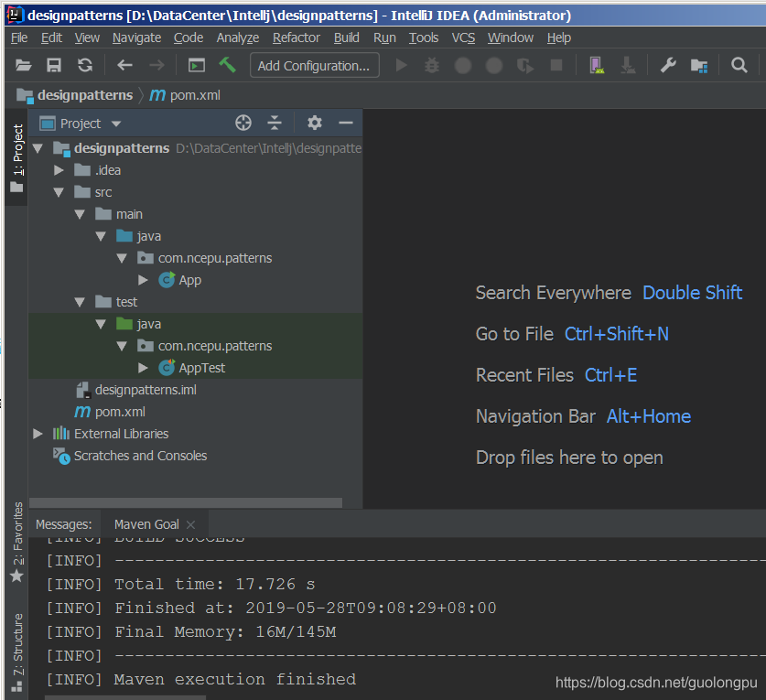
Task: Open the Help menu
Action: point(559,38)
